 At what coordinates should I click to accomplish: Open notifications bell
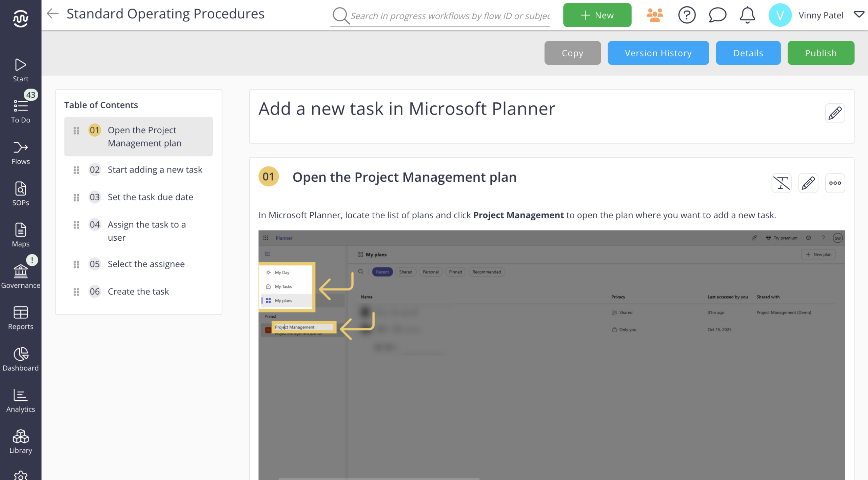tap(747, 15)
